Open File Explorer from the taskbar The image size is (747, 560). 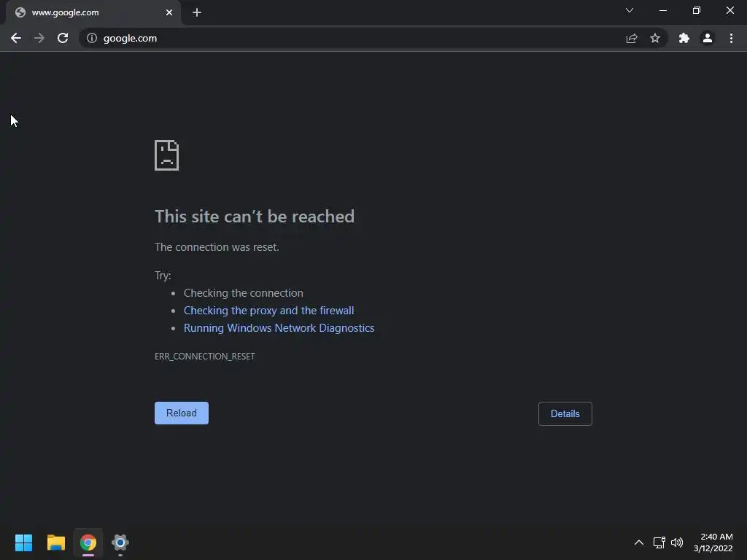[x=55, y=542]
